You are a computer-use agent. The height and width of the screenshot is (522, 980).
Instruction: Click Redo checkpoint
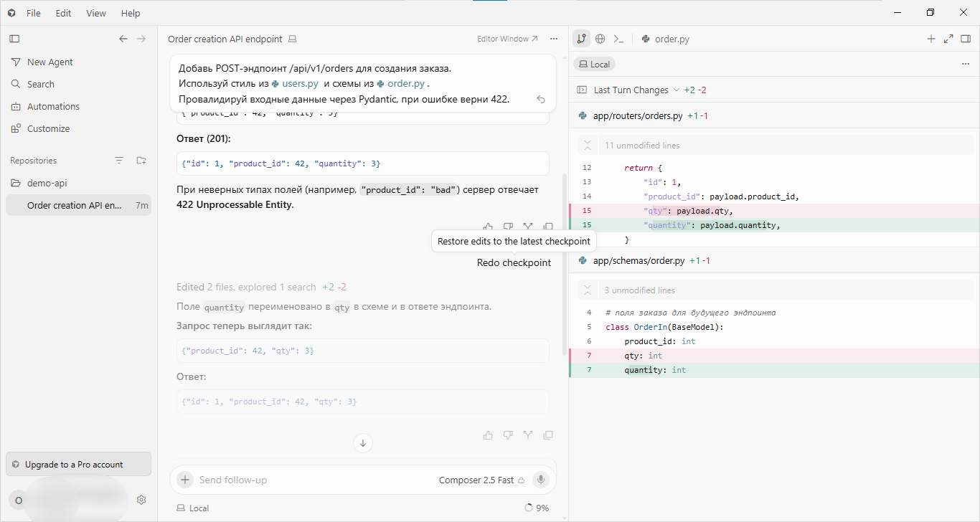(514, 262)
